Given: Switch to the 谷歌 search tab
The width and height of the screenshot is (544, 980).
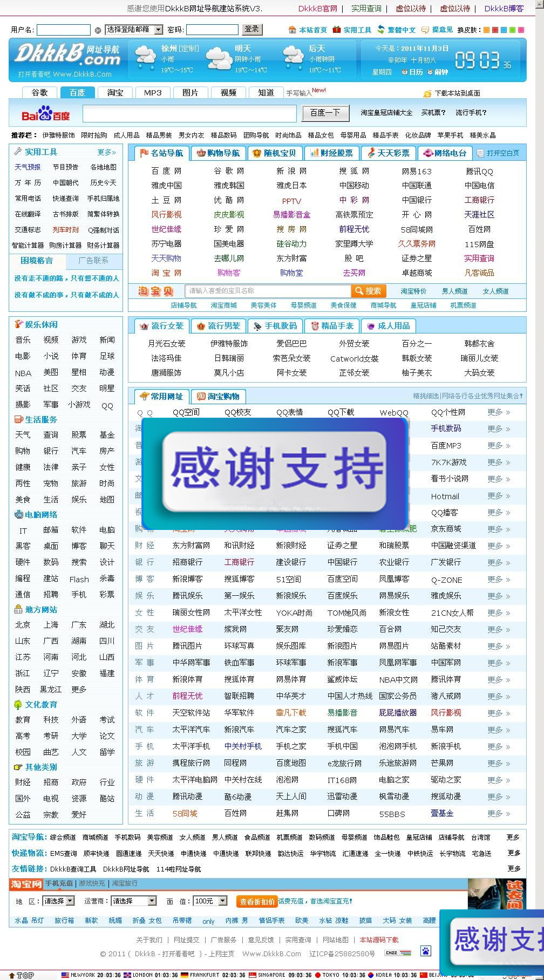Looking at the screenshot, I should point(39,93).
